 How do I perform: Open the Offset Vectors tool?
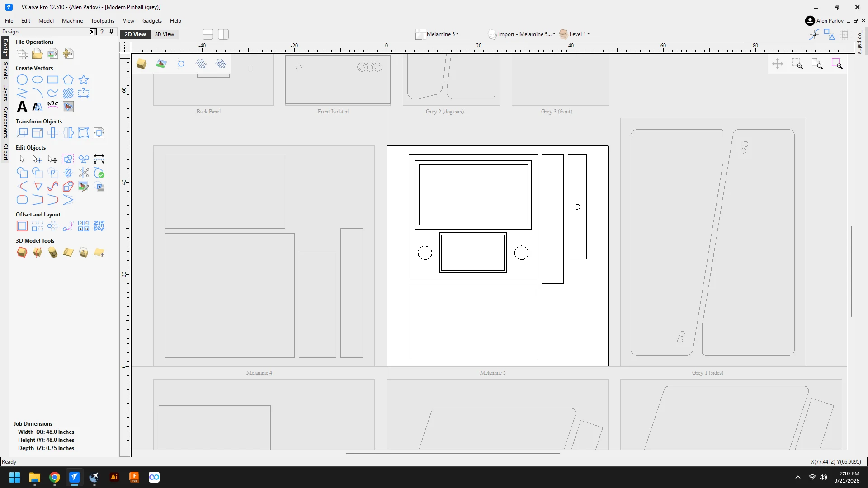tap(22, 226)
